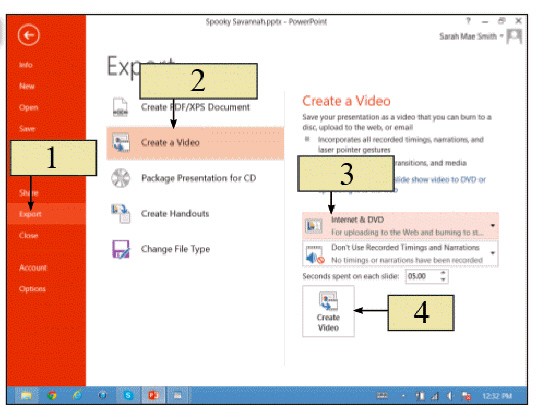Click the Create Video button
537x414 pixels.
point(328,311)
